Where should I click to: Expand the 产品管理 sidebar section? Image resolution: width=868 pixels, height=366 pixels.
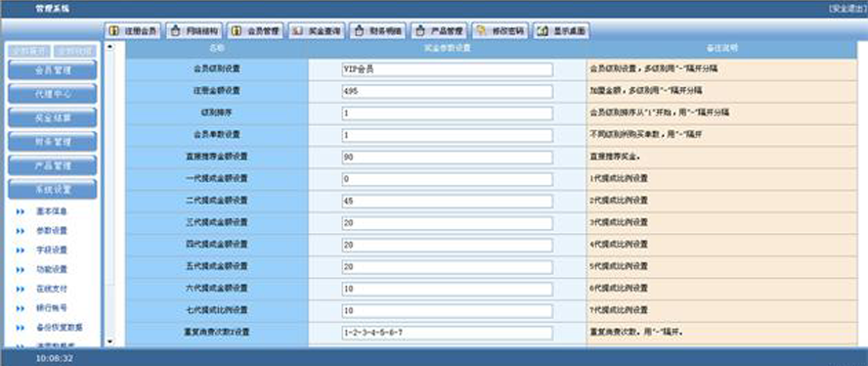53,165
